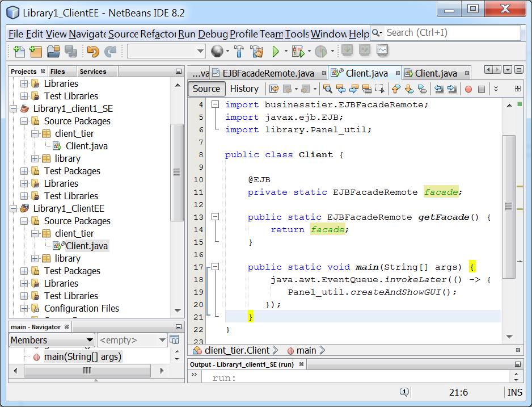Toggle Bookmark on current line
The height and width of the screenshot is (407, 532).
click(423, 89)
